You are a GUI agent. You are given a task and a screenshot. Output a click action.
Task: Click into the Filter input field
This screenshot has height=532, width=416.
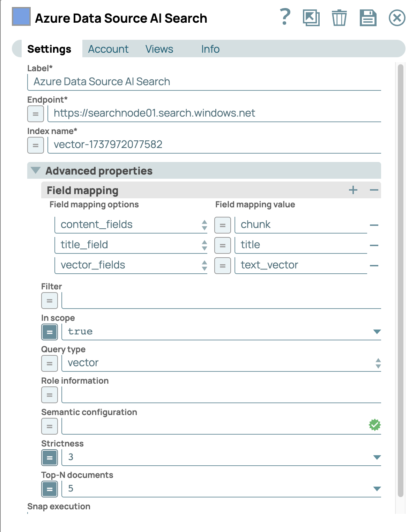tap(221, 300)
